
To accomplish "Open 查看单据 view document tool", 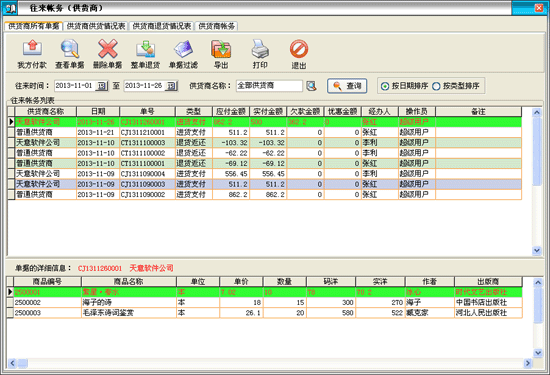I will pos(69,49).
